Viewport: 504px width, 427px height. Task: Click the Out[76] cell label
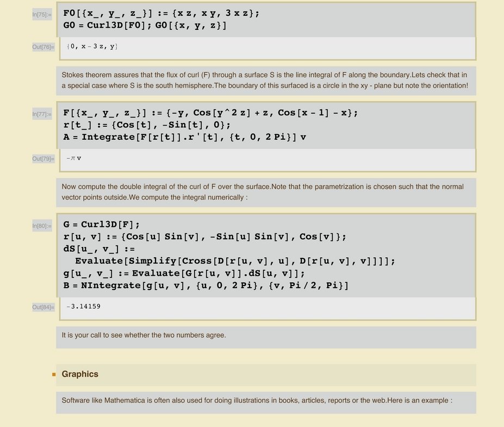(42, 47)
